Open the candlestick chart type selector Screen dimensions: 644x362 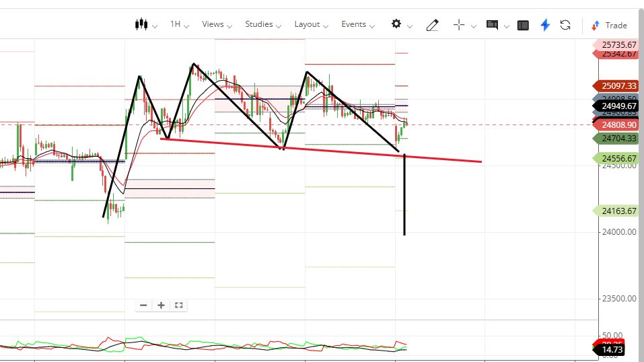tap(141, 24)
